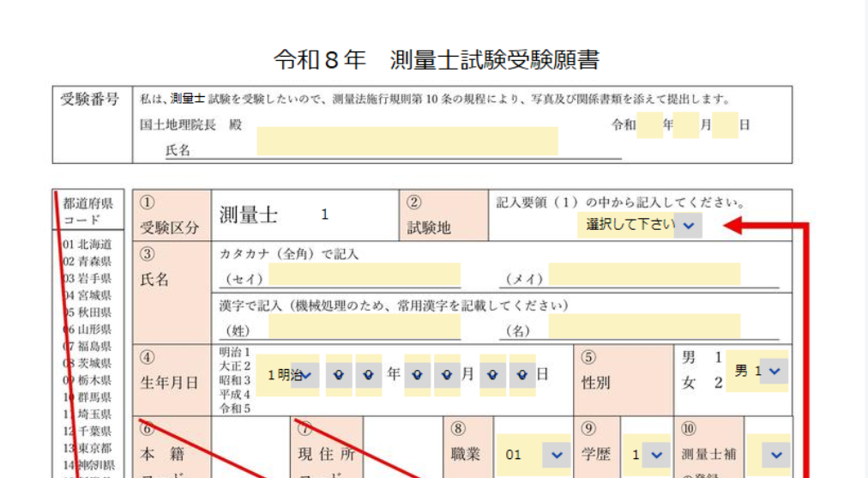Image resolution: width=868 pixels, height=478 pixels.
Task: Click the day field before 日 in header
Action: click(x=725, y=124)
